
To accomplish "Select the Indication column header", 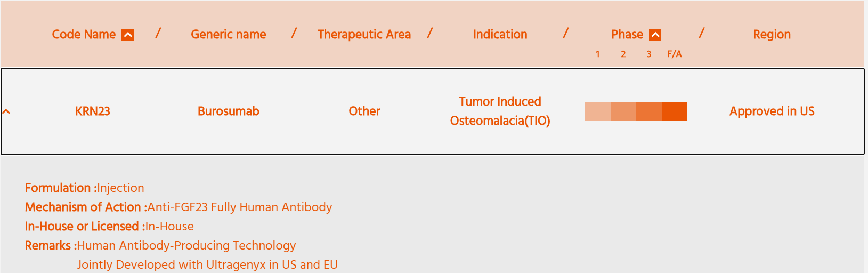I will (x=500, y=35).
